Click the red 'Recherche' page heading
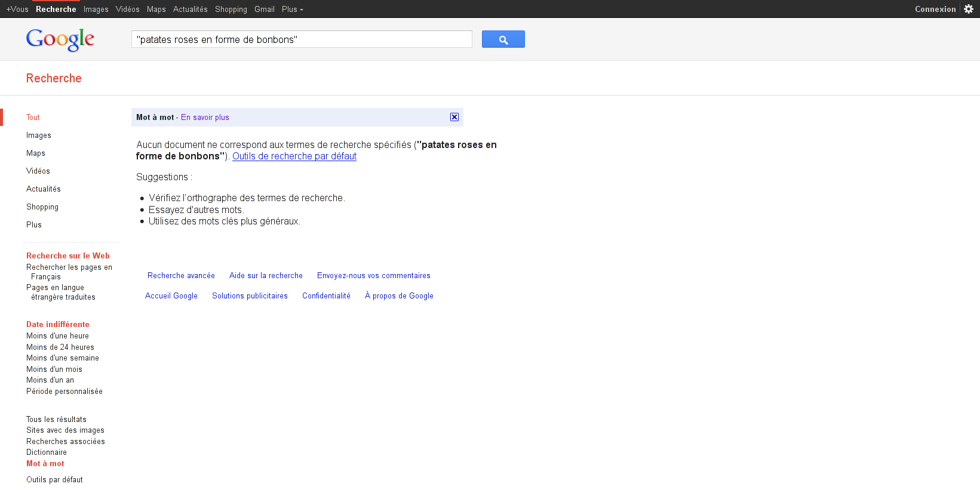 point(54,78)
